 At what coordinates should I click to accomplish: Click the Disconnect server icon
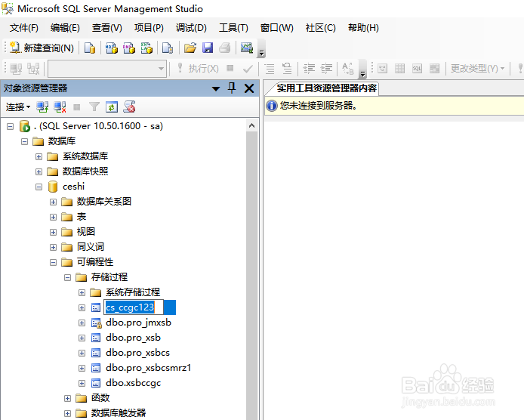click(60, 107)
